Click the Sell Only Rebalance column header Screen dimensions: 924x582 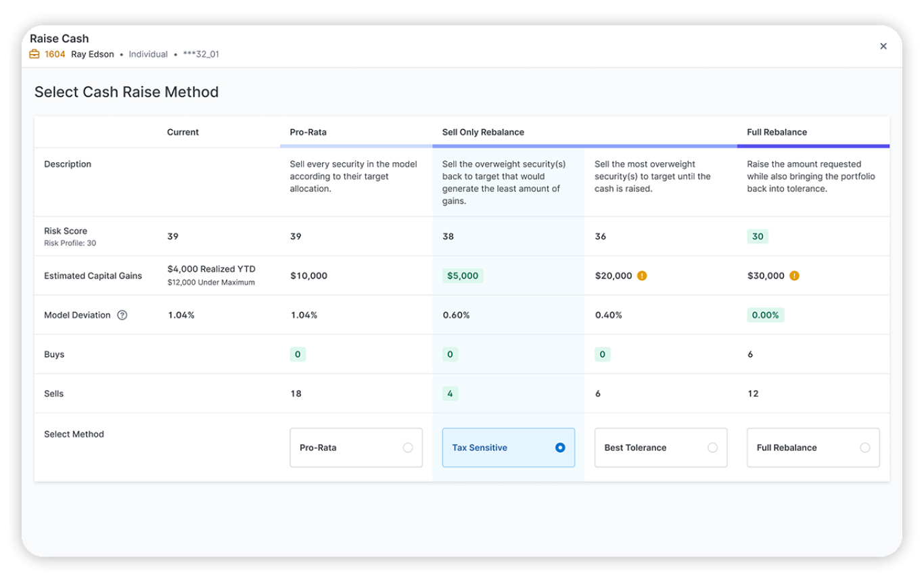coord(484,132)
